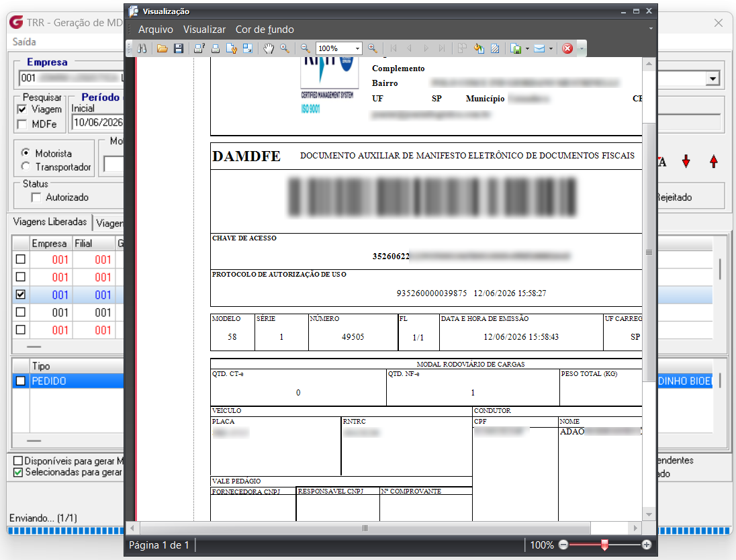Image resolution: width=736 pixels, height=560 pixels.
Task: Click the zoom slider handle in status bar
Action: click(604, 545)
